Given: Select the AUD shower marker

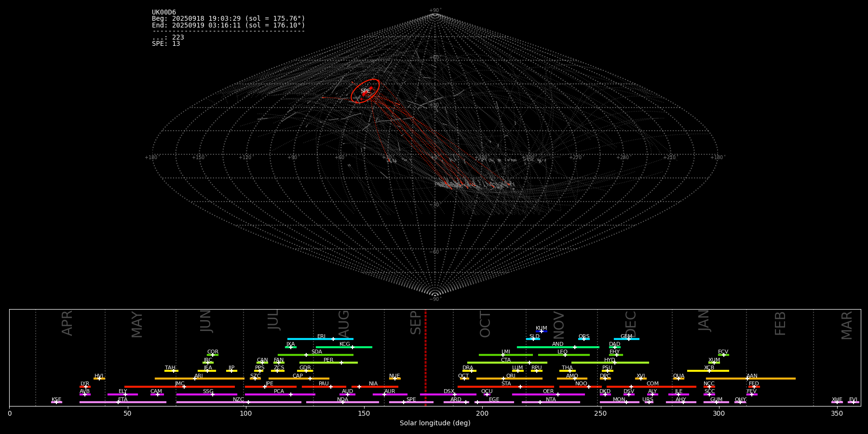Looking at the screenshot, I should tap(347, 394).
